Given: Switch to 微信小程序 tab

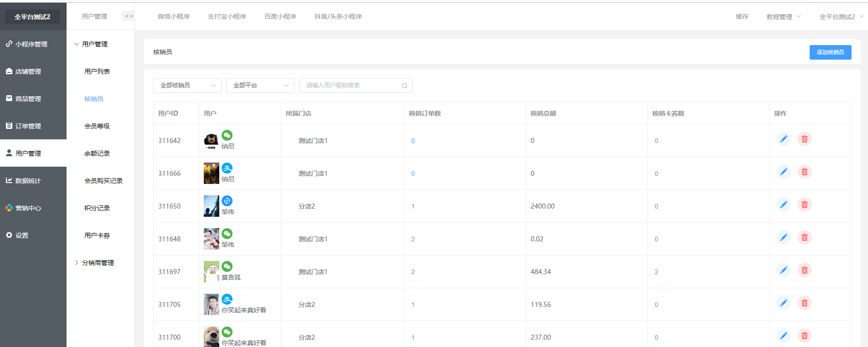Looking at the screenshot, I should click(174, 16).
